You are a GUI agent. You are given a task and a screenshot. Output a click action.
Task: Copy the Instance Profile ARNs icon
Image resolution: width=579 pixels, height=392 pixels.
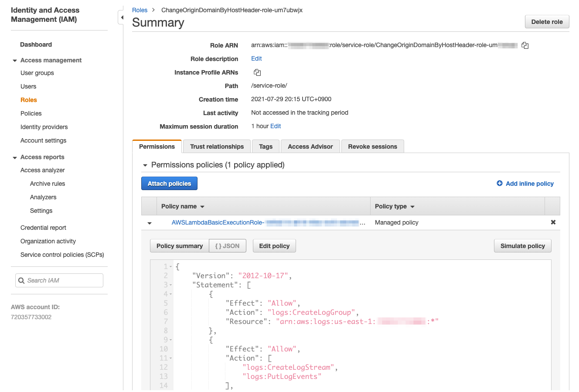[x=257, y=72]
